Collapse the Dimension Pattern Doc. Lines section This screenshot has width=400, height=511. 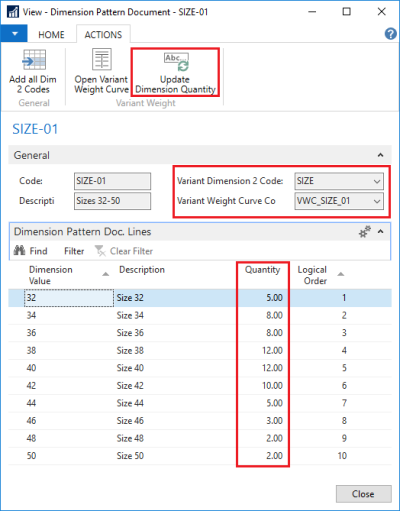point(381,232)
